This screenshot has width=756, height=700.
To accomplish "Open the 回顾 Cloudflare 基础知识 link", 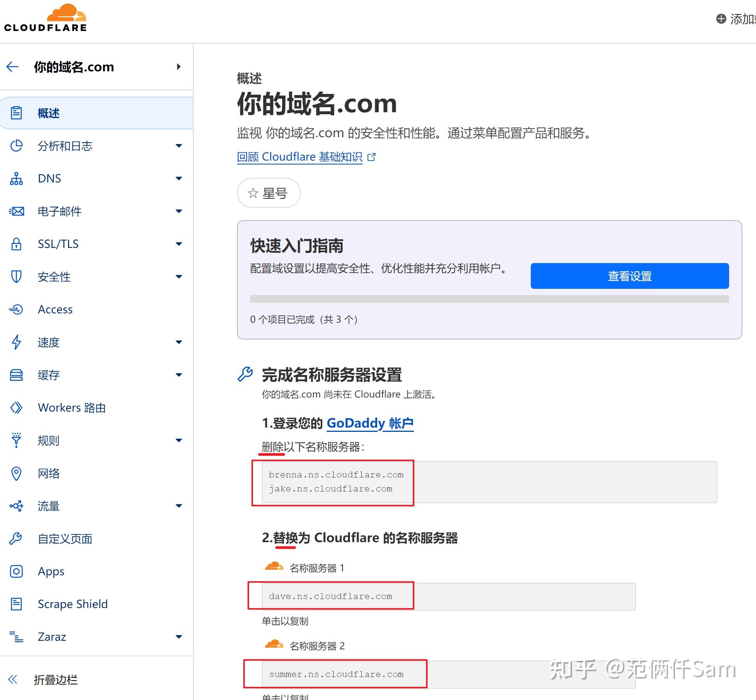I will tap(300, 157).
